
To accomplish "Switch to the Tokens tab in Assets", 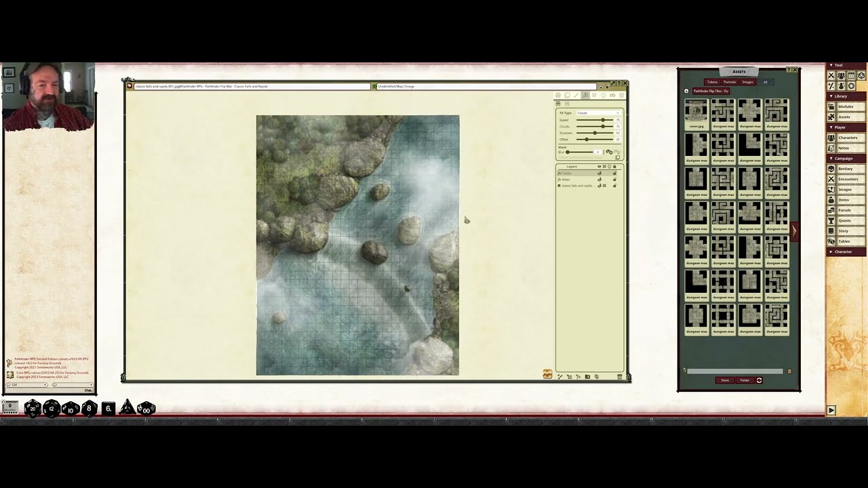I will point(712,82).
